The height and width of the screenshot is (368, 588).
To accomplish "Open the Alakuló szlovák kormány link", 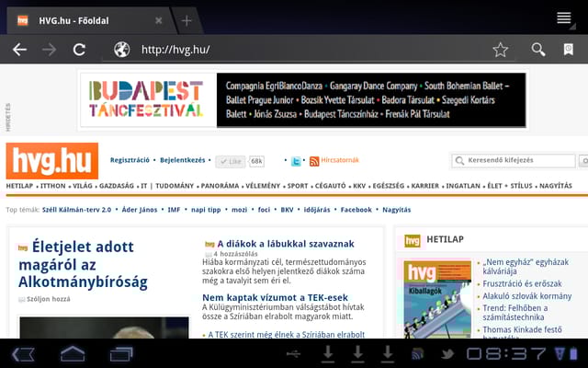I will pos(526,296).
